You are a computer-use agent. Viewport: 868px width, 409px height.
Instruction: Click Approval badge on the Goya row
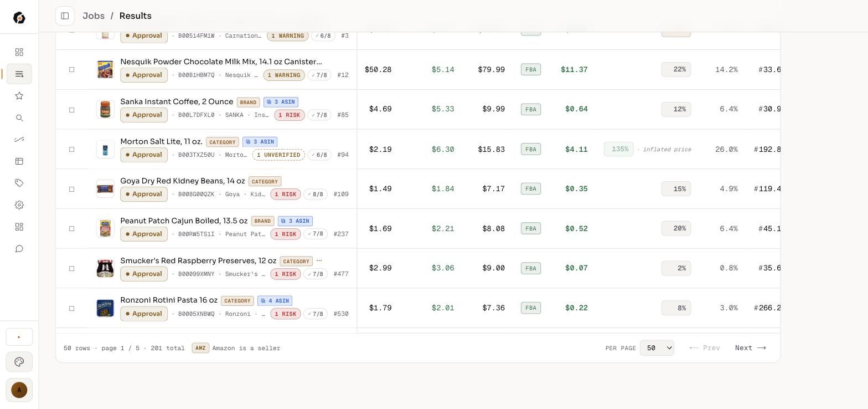tap(144, 194)
